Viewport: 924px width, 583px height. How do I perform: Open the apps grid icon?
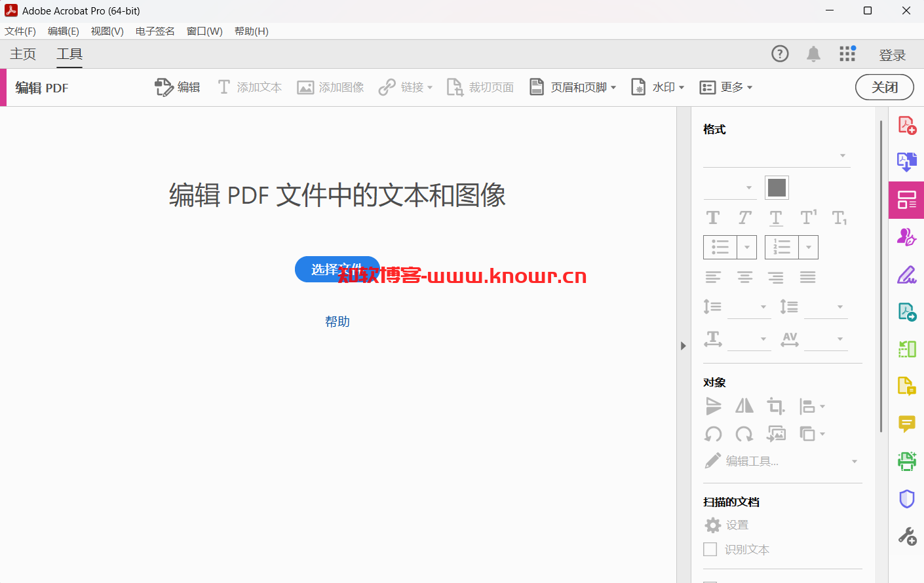click(x=847, y=54)
